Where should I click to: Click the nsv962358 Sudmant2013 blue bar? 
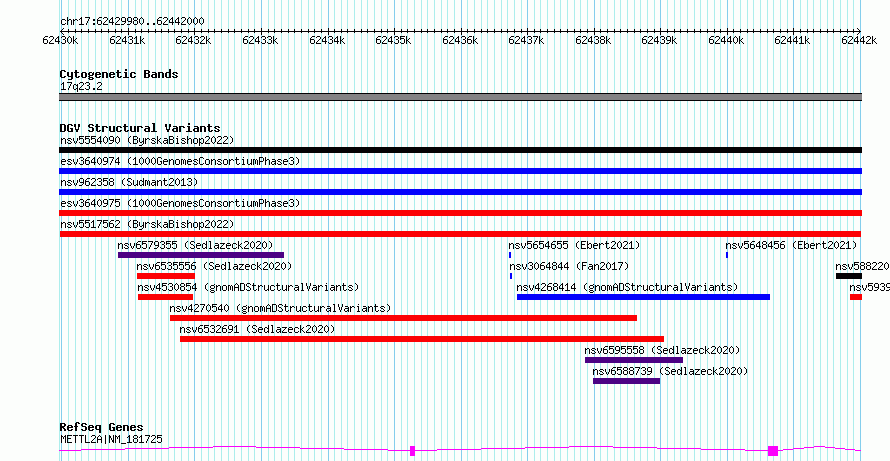click(460, 192)
